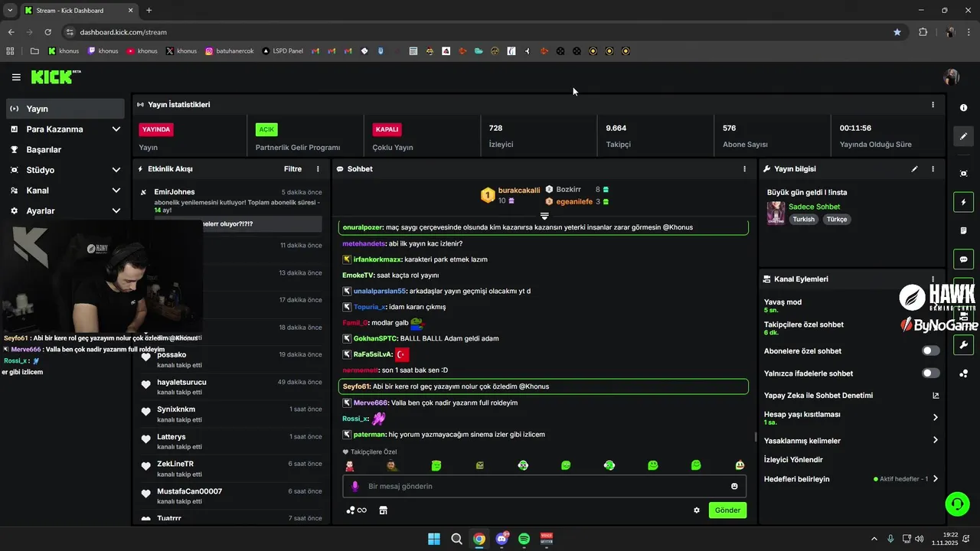The width and height of the screenshot is (980, 551).
Task: Click the first emote in Takipçilere Özel row
Action: 350,465
